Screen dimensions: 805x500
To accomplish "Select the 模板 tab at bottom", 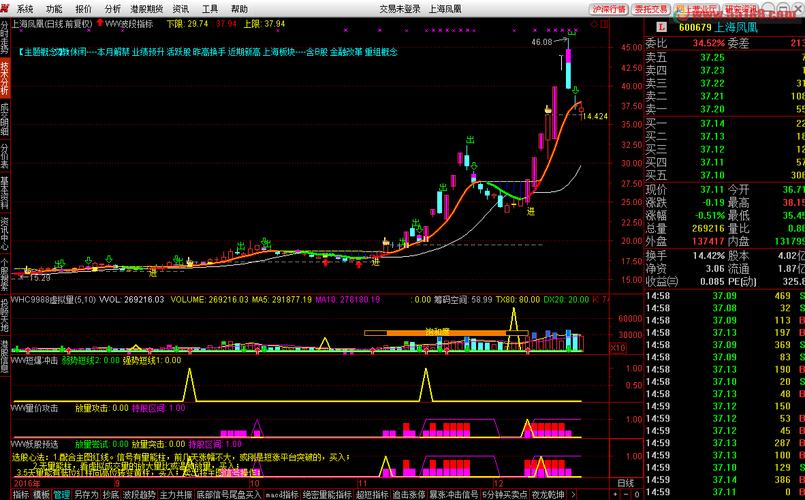I will [x=40, y=494].
